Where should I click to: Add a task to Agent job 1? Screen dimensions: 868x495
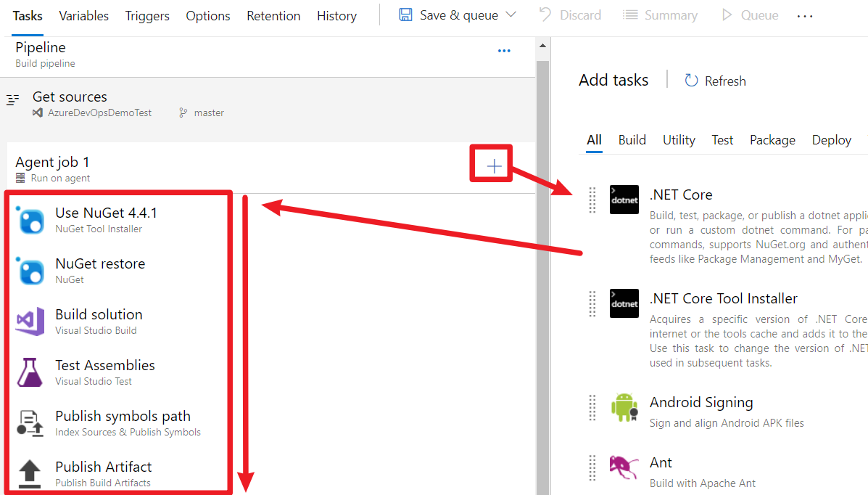click(x=494, y=165)
